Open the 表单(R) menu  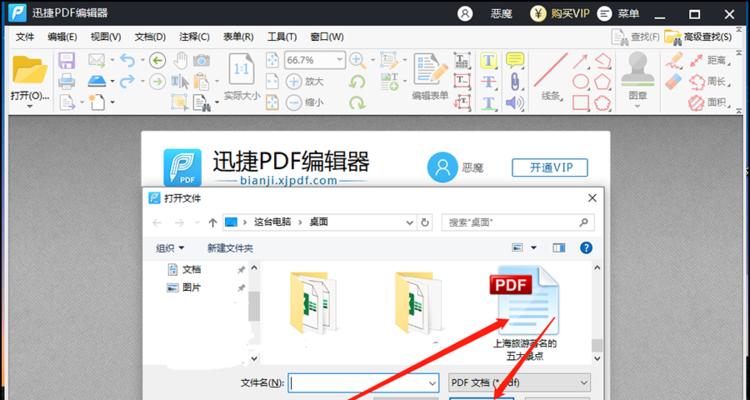238,37
